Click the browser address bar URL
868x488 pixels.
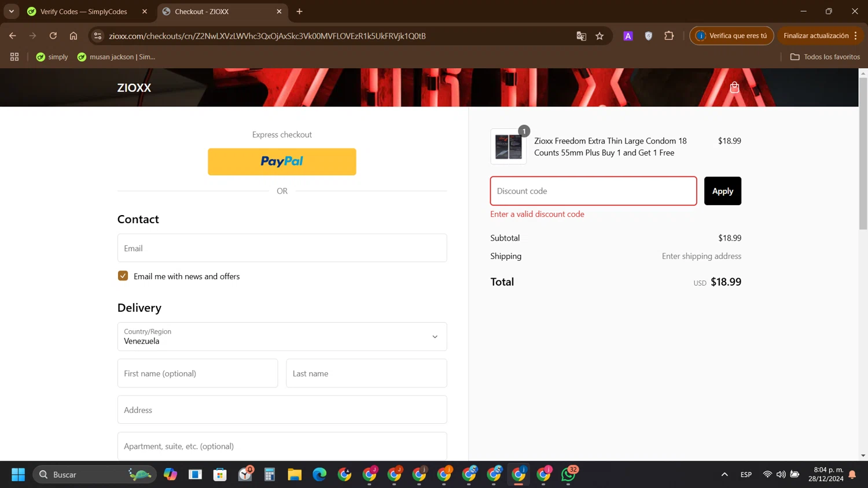click(x=267, y=36)
